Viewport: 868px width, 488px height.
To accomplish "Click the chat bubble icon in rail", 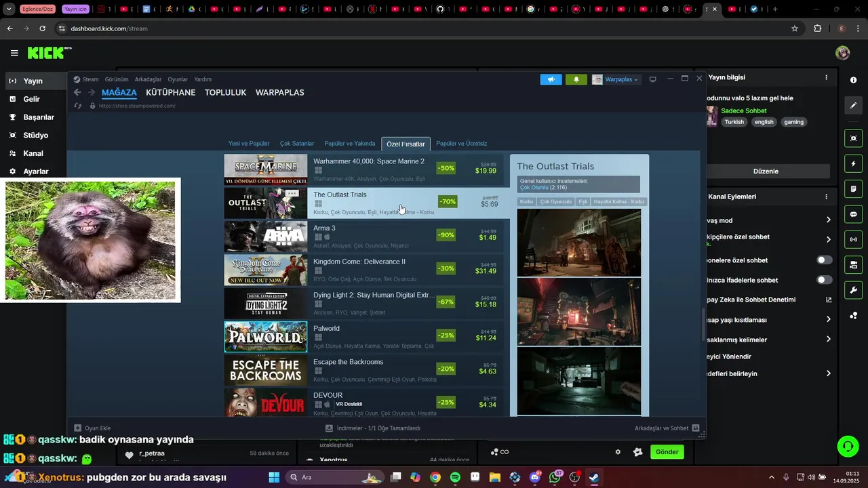I will coord(853,214).
